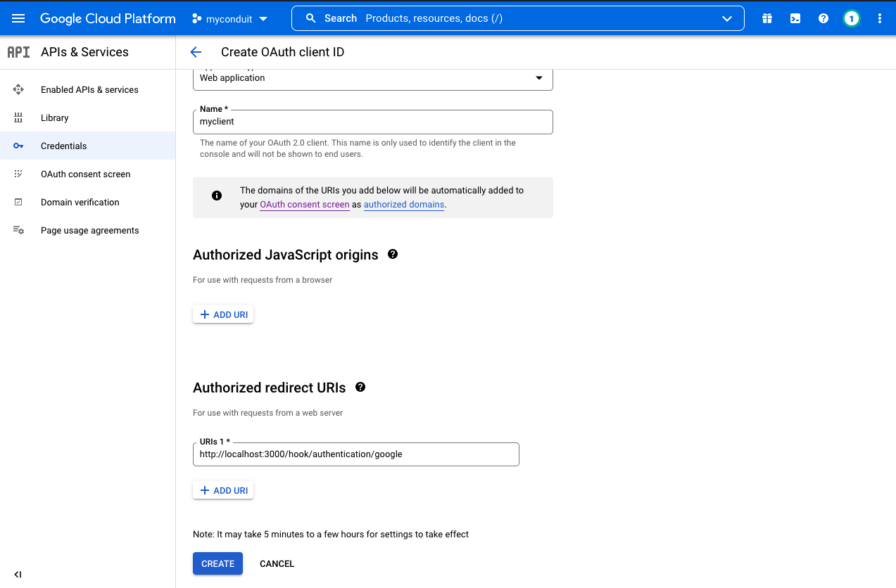Click the settings delay note text
The height and width of the screenshot is (588, 896).
[331, 534]
